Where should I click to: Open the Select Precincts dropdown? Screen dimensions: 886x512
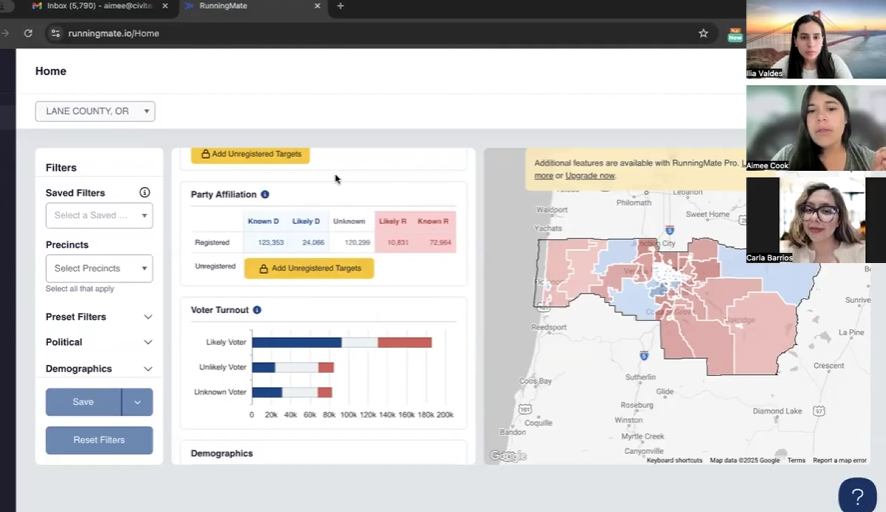[x=99, y=268]
